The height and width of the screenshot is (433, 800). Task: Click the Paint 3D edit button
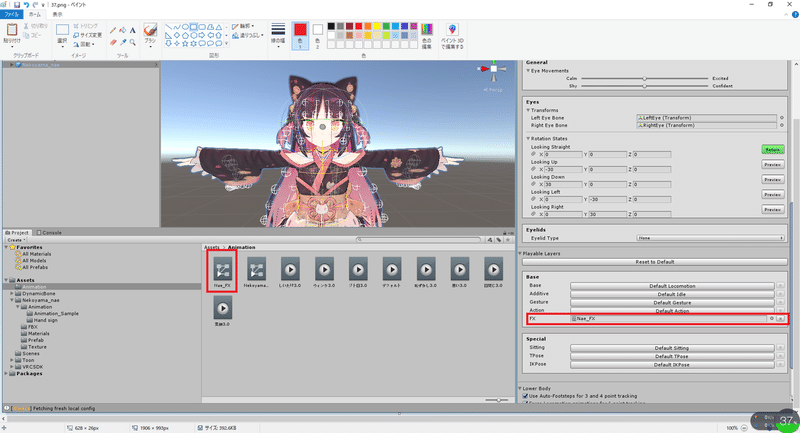(452, 36)
